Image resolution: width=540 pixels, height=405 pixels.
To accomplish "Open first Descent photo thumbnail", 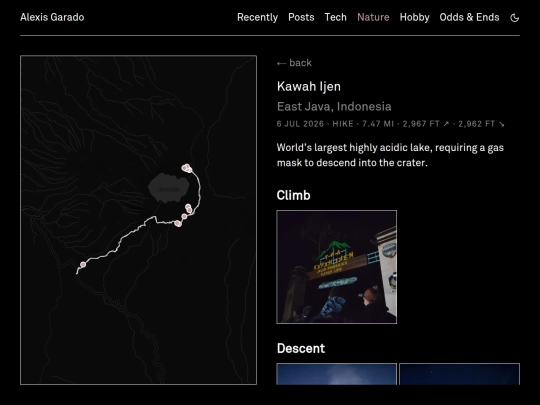I will (336, 374).
